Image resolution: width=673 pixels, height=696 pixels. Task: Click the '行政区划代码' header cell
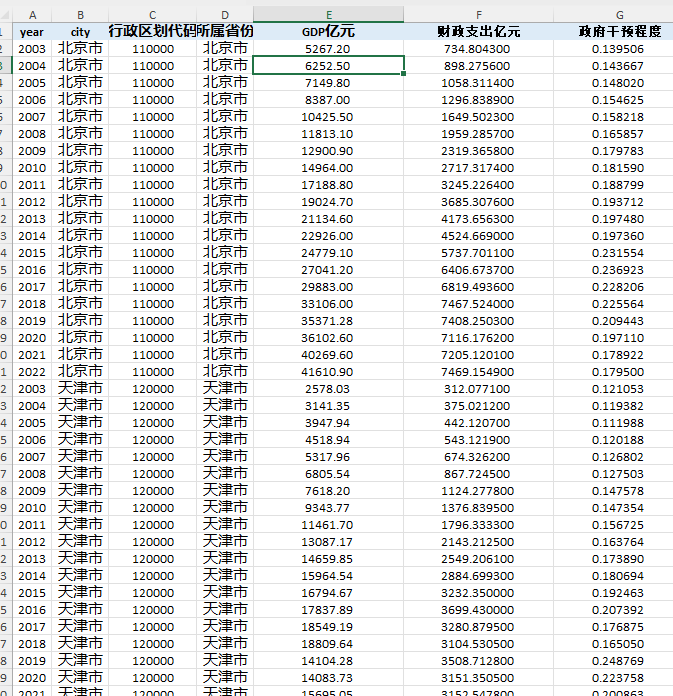pyautogui.click(x=152, y=32)
